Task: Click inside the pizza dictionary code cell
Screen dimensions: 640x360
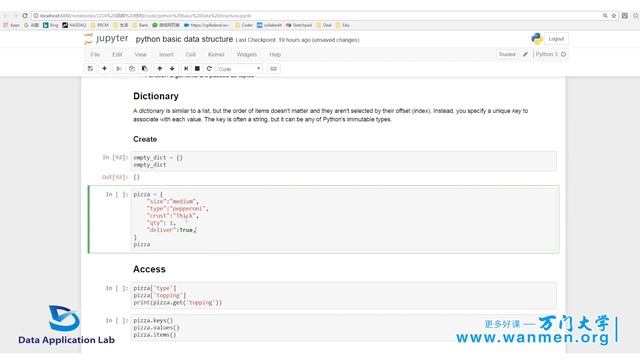Action: pos(343,219)
